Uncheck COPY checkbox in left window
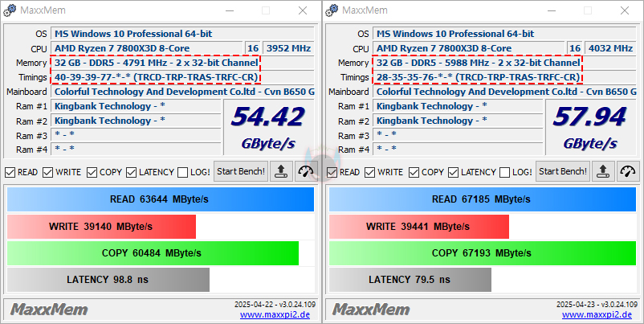 tap(92, 172)
